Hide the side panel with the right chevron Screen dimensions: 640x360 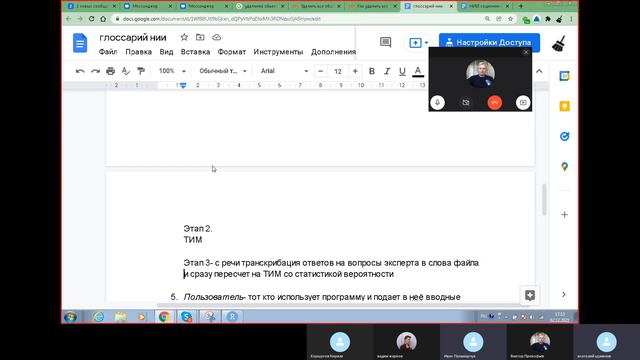tap(564, 294)
